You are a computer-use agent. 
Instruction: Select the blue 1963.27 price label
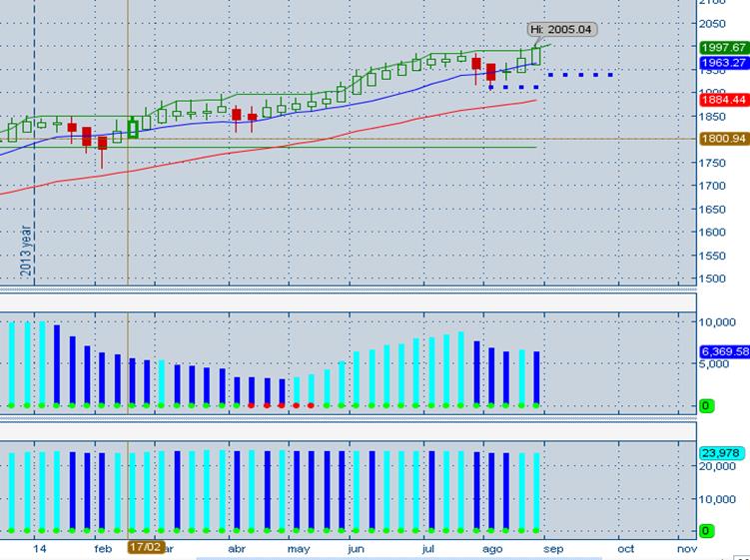coord(724,63)
